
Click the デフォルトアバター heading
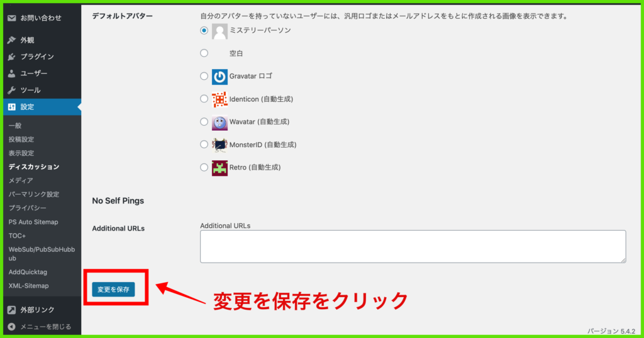tap(123, 16)
